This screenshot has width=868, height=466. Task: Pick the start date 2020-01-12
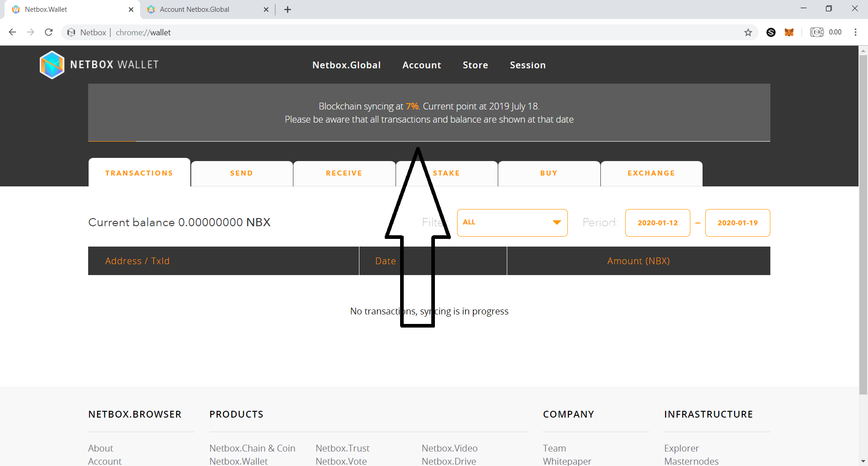[x=657, y=223]
